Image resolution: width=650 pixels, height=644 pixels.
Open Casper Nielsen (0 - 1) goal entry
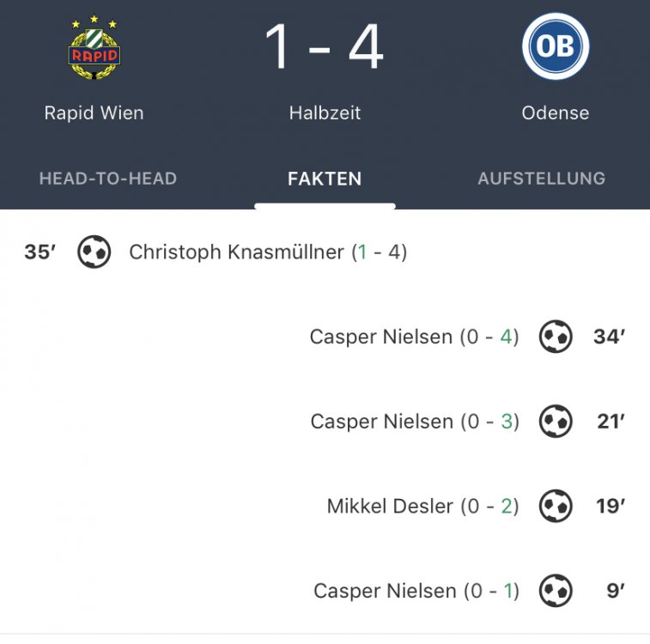pos(416,591)
